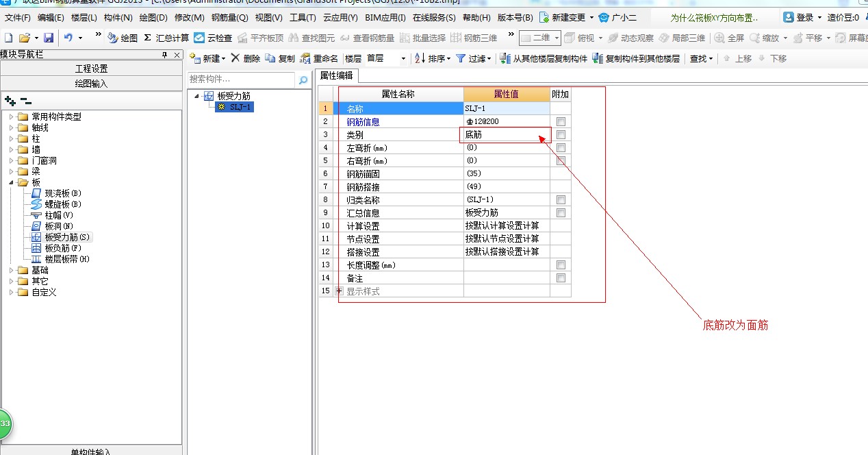The image size is (868, 455).
Task: Open 查看钢筋量 tool
Action: 367,38
